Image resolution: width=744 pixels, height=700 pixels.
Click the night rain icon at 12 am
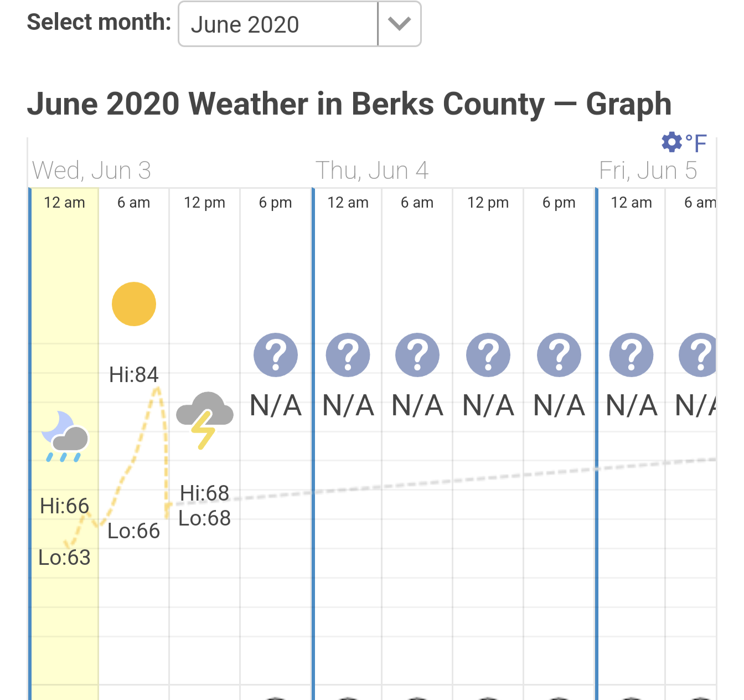[65, 437]
